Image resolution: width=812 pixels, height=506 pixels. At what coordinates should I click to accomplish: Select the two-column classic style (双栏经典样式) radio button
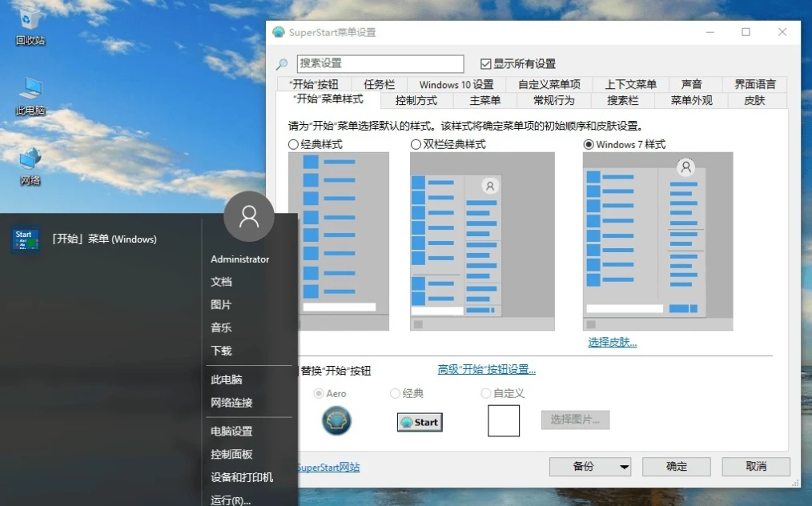point(416,144)
